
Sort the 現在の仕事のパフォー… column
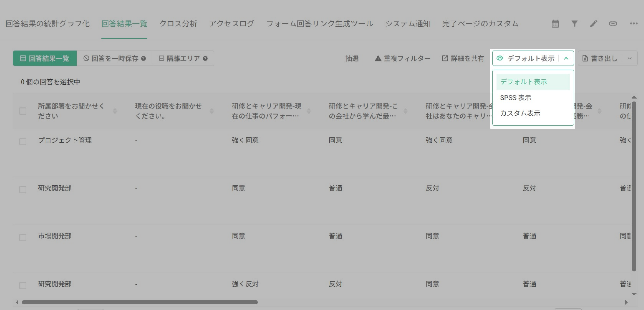(x=309, y=111)
